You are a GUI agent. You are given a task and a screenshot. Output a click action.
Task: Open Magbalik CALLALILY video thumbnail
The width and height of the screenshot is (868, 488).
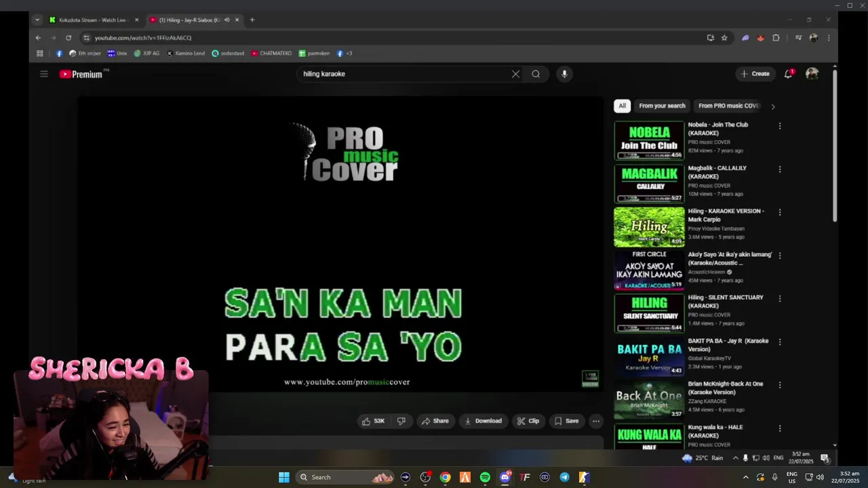point(649,184)
